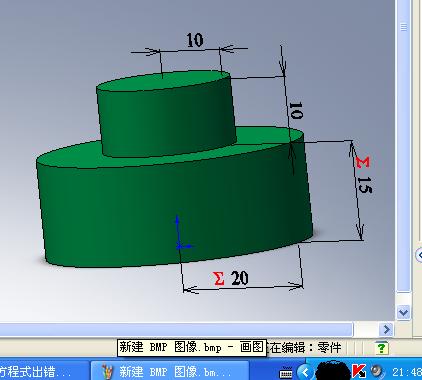Image resolution: width=422 pixels, height=380 pixels.
Task: Select the Σ 15 height dimension
Action: coord(363,174)
